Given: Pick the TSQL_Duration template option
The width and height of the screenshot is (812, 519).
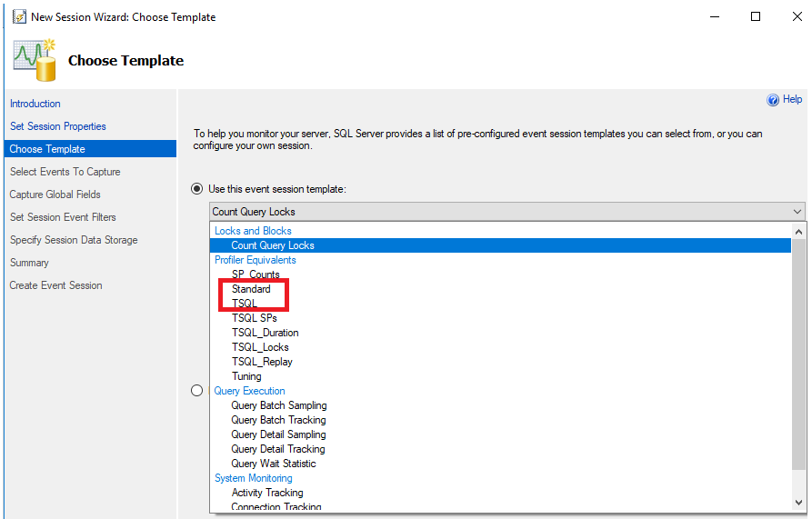Looking at the screenshot, I should [x=265, y=333].
